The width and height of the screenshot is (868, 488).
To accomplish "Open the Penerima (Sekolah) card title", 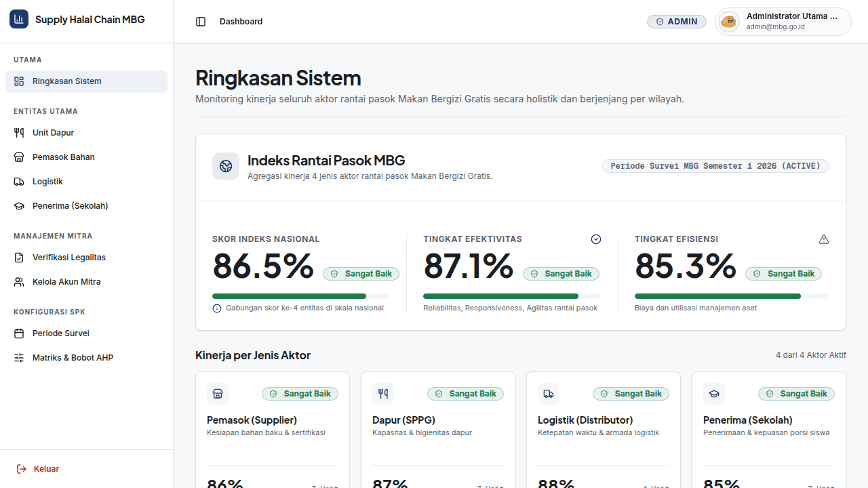I will pyautogui.click(x=748, y=420).
